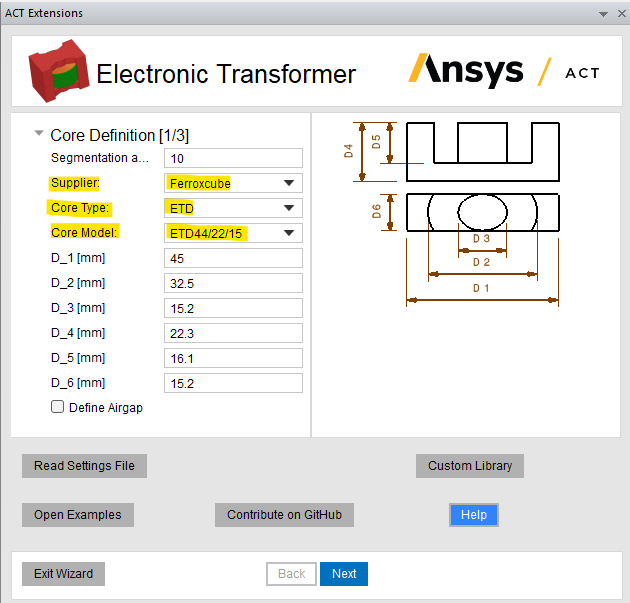Click the Core Model: label
This screenshot has width=630, height=603.
point(84,233)
